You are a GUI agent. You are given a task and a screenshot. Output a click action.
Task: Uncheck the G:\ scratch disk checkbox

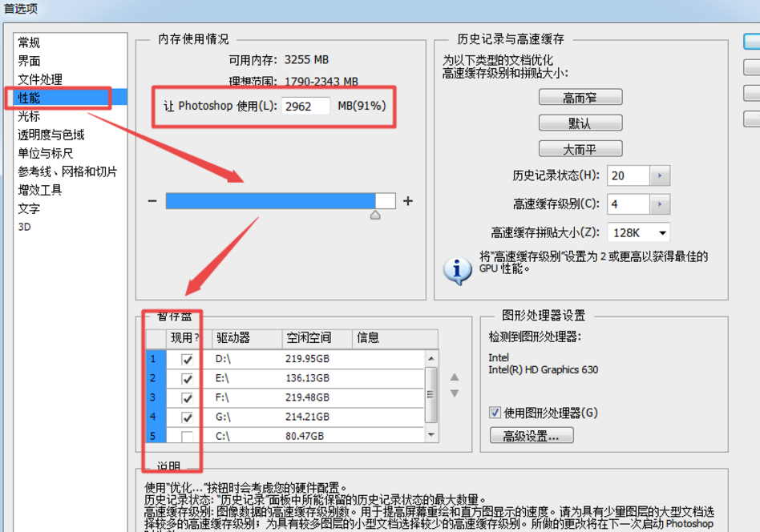coord(187,417)
